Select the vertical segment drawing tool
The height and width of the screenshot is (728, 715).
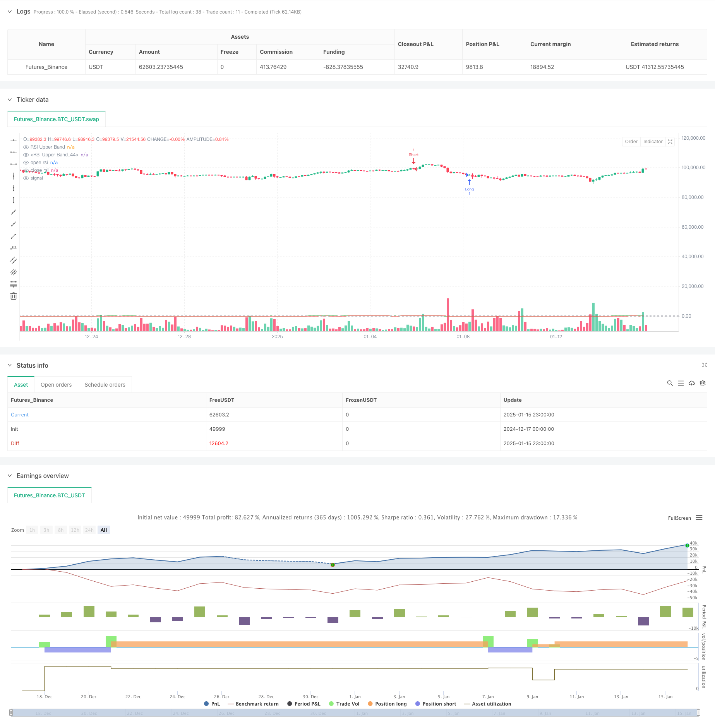(x=14, y=200)
